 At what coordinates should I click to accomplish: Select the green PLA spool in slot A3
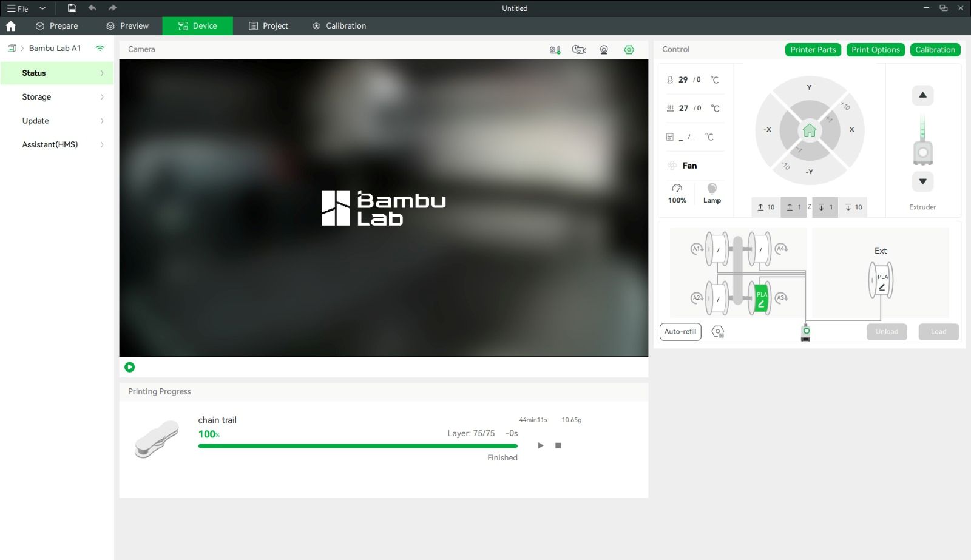(761, 298)
